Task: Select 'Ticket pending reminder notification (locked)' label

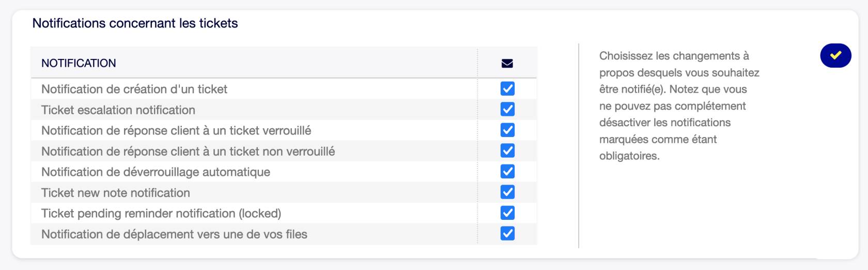Action: (x=161, y=214)
